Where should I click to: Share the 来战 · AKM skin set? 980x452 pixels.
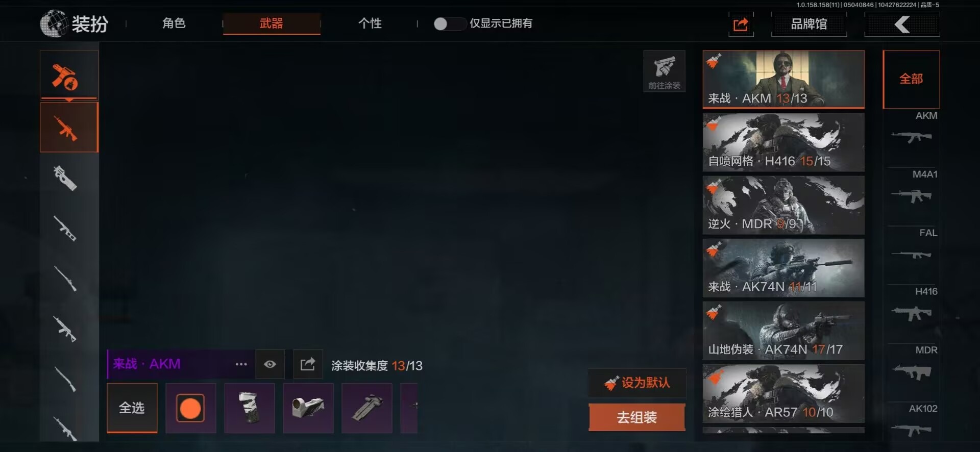click(308, 364)
